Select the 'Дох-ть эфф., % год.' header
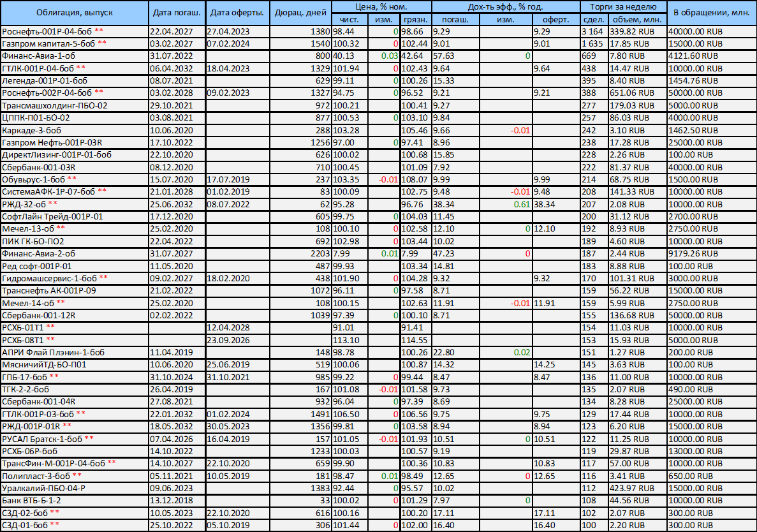 pyautogui.click(x=506, y=6)
